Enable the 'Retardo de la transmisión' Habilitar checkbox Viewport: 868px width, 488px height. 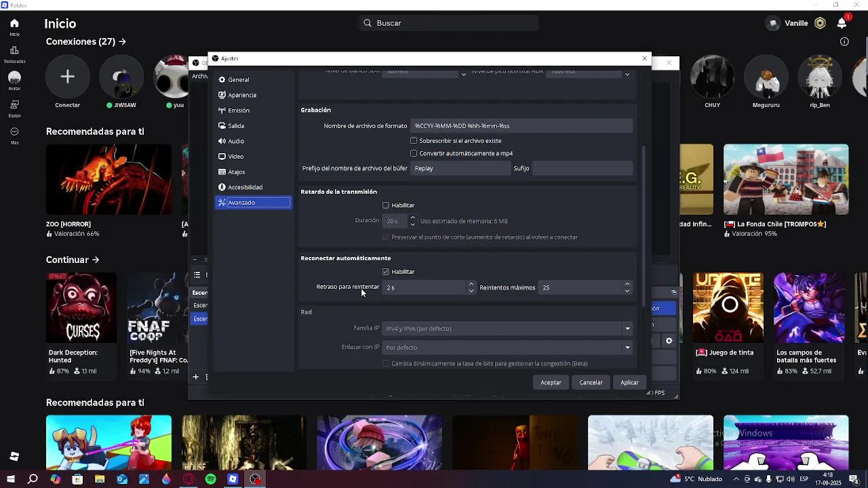tap(386, 205)
